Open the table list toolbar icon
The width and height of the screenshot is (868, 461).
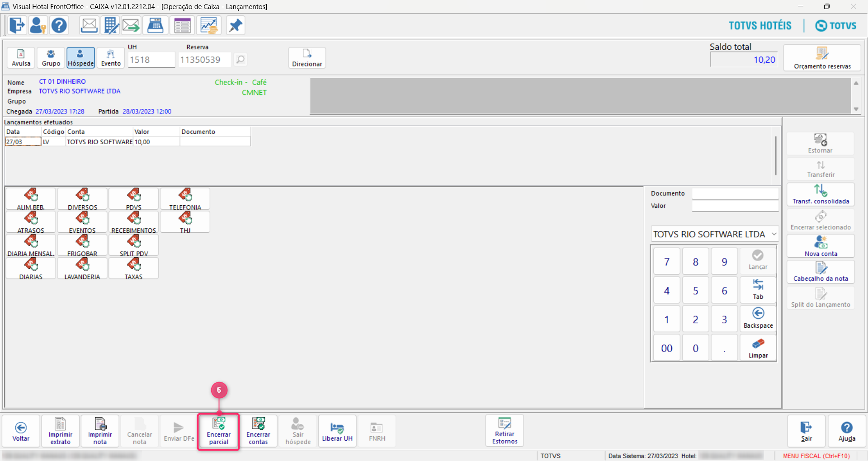pos(182,25)
